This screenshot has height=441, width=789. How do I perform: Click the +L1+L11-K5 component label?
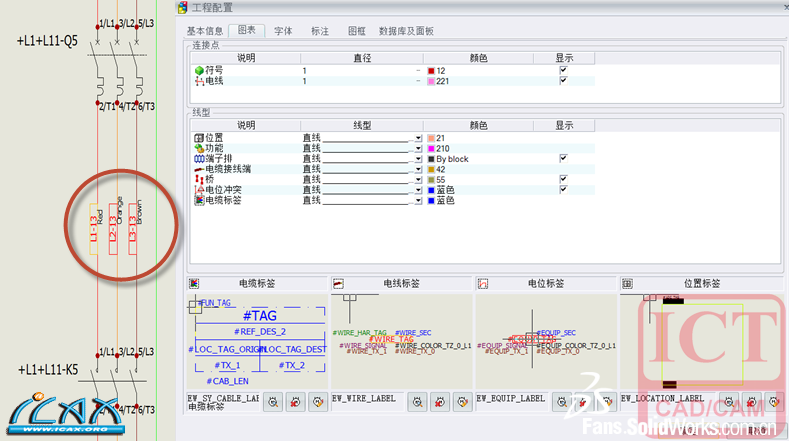click(x=48, y=370)
